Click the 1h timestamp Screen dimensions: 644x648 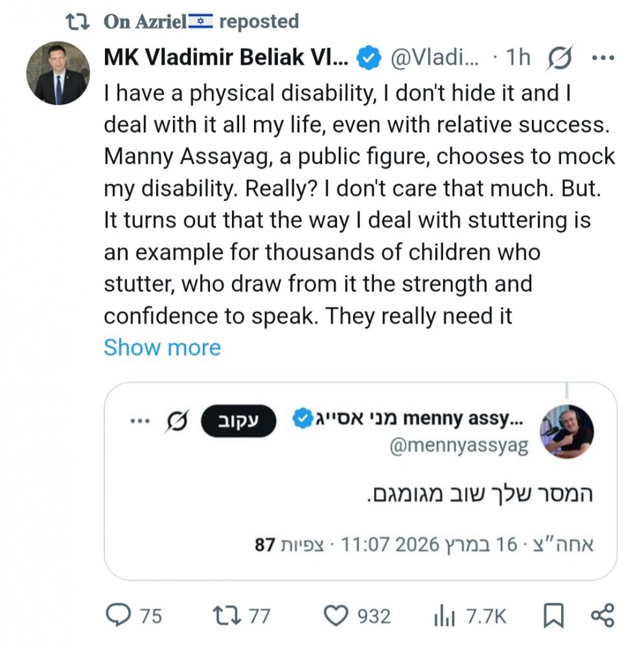(x=518, y=58)
